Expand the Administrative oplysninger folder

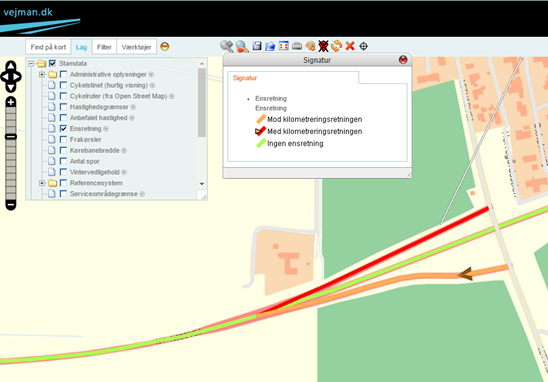(x=42, y=74)
